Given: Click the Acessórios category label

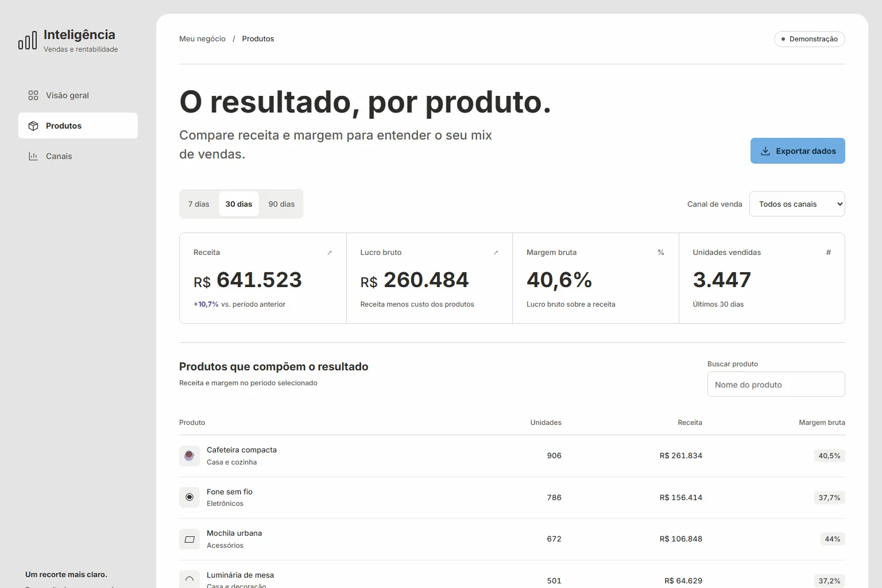Looking at the screenshot, I should pyautogui.click(x=225, y=546).
